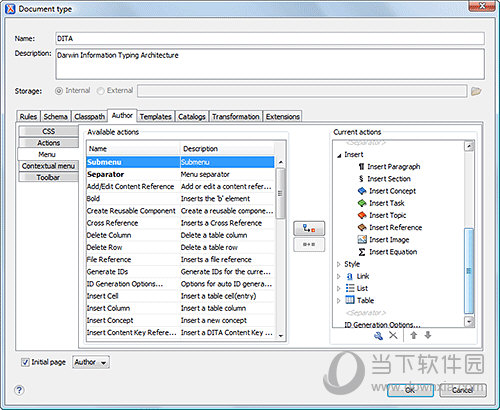
Task: Click the Link anchor icon in the tree
Action: coord(350,276)
